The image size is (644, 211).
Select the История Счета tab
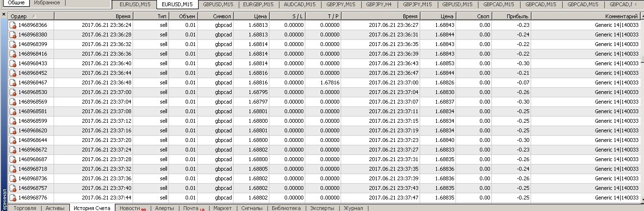(x=92, y=208)
